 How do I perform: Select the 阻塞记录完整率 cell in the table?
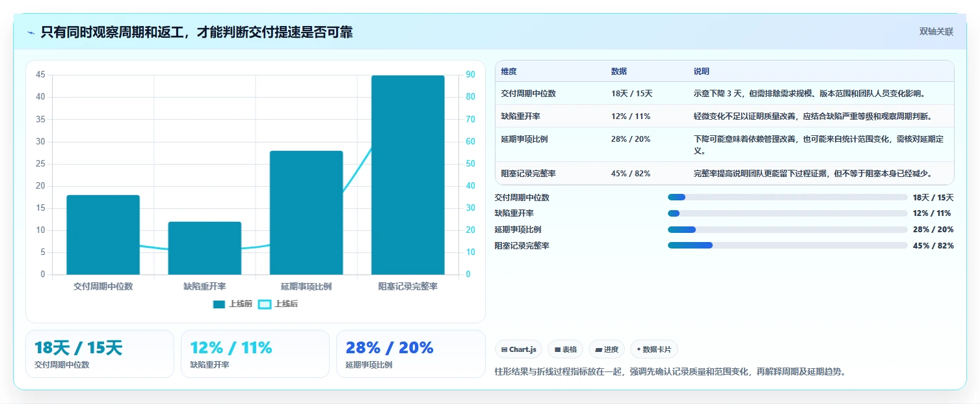coord(528,174)
